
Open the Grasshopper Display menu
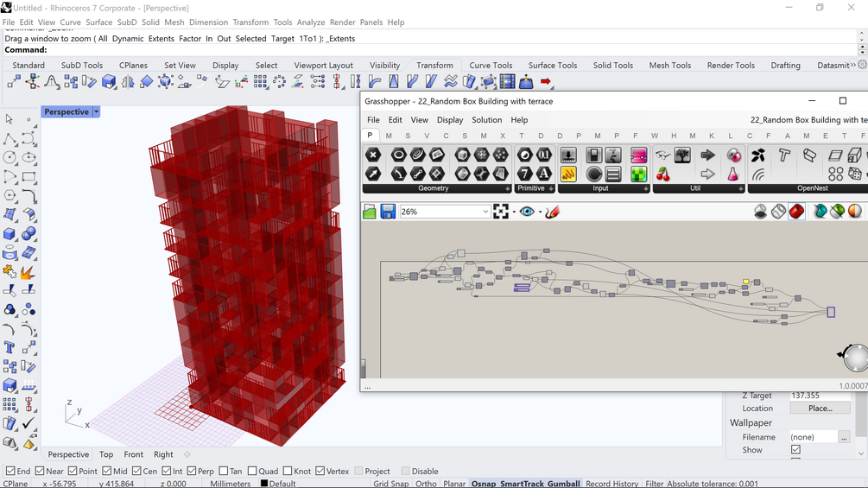tap(449, 119)
